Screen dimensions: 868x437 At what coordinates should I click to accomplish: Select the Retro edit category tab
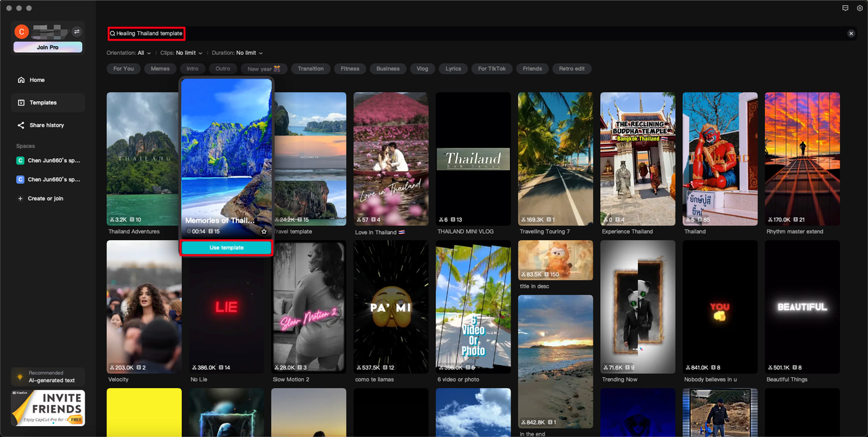coord(572,69)
